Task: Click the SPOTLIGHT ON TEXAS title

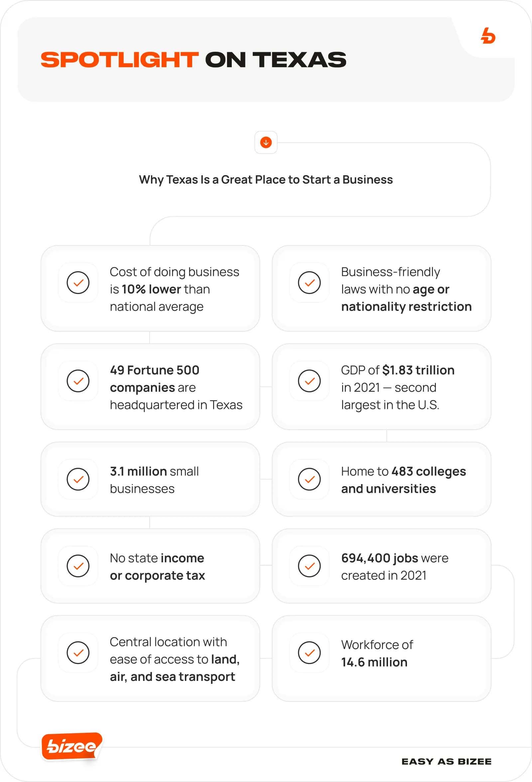Action: tap(194, 60)
